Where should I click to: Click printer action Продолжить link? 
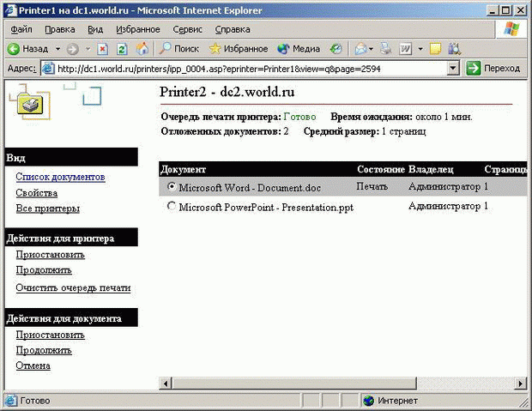pos(44,270)
